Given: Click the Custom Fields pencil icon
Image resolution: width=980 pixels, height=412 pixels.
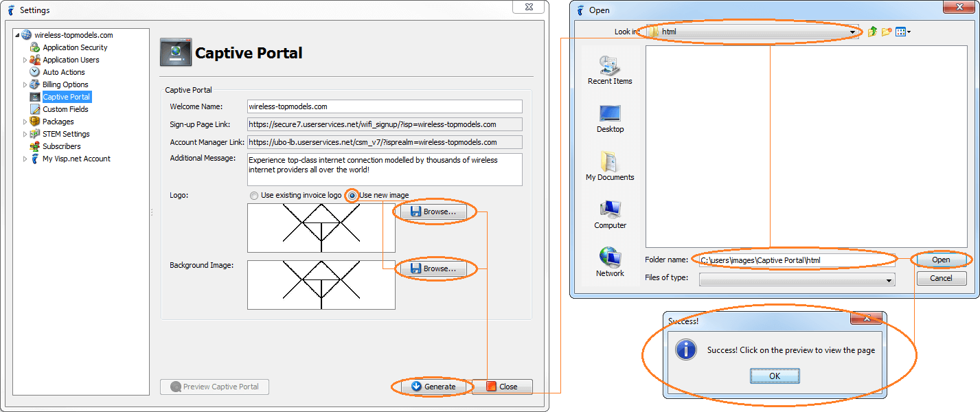Looking at the screenshot, I should coord(35,109).
